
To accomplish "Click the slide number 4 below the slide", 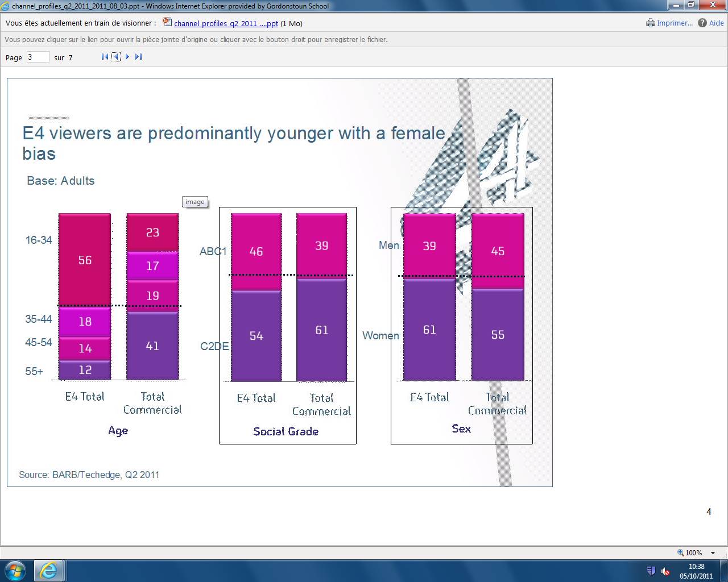I will pos(709,512).
